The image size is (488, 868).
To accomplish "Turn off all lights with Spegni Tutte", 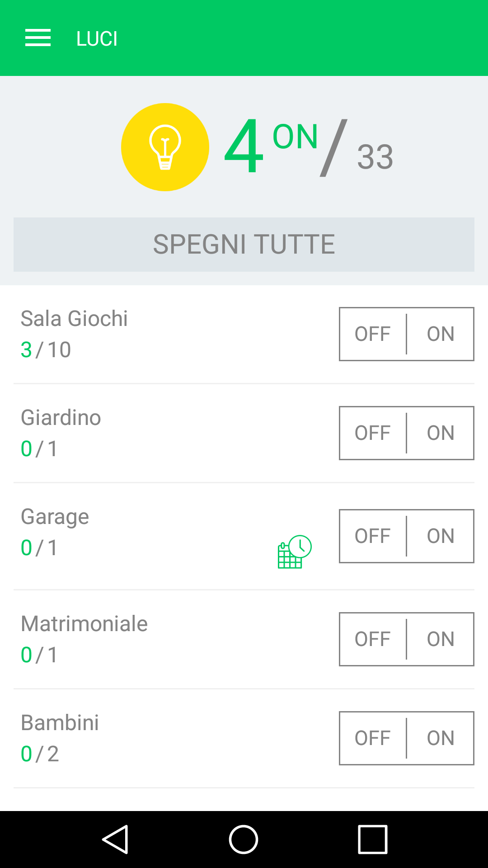I will click(244, 245).
